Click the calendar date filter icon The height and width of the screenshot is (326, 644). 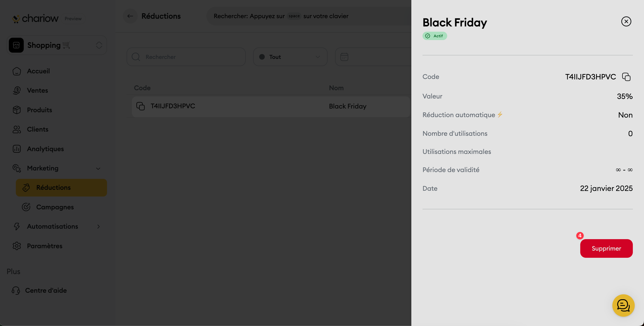pyautogui.click(x=344, y=57)
